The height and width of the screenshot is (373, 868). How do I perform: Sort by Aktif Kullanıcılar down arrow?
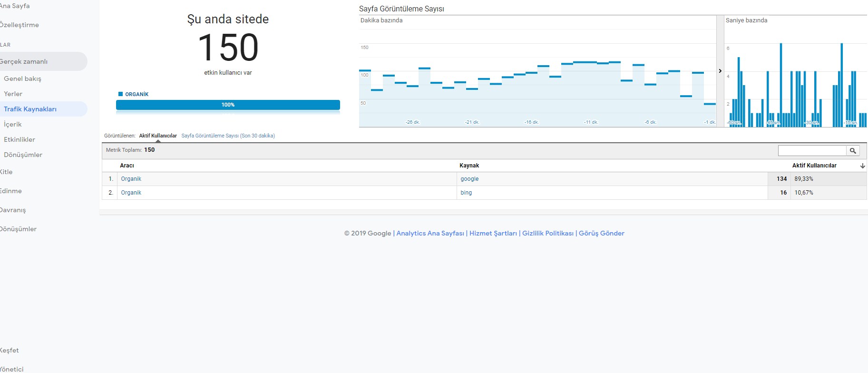pyautogui.click(x=862, y=166)
